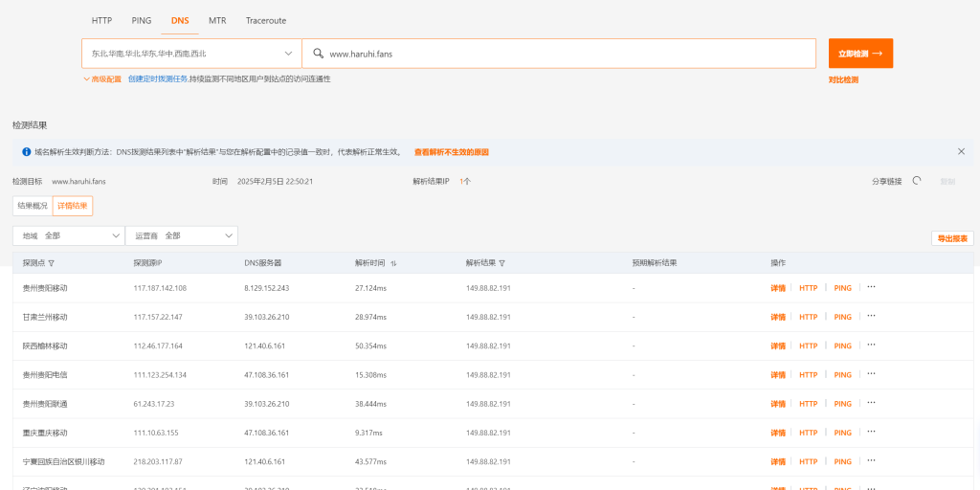
Task: Click the domain input www.haruhi.fans
Action: (559, 54)
